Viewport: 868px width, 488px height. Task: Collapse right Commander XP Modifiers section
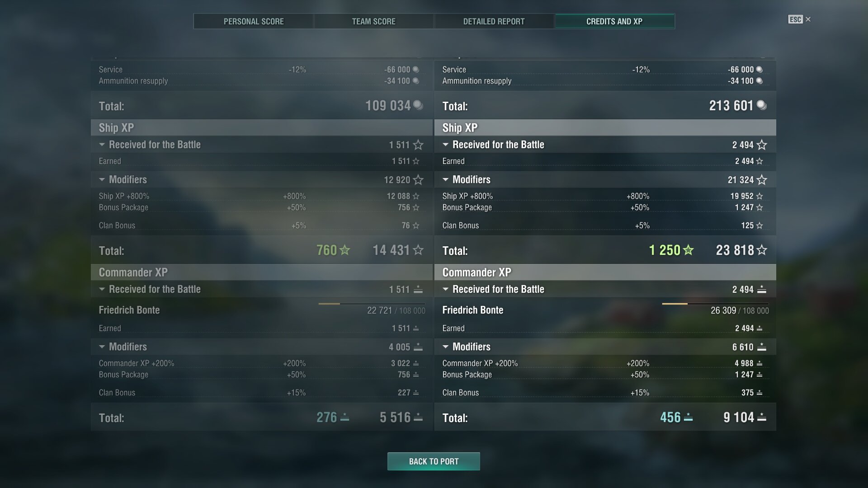(x=445, y=347)
